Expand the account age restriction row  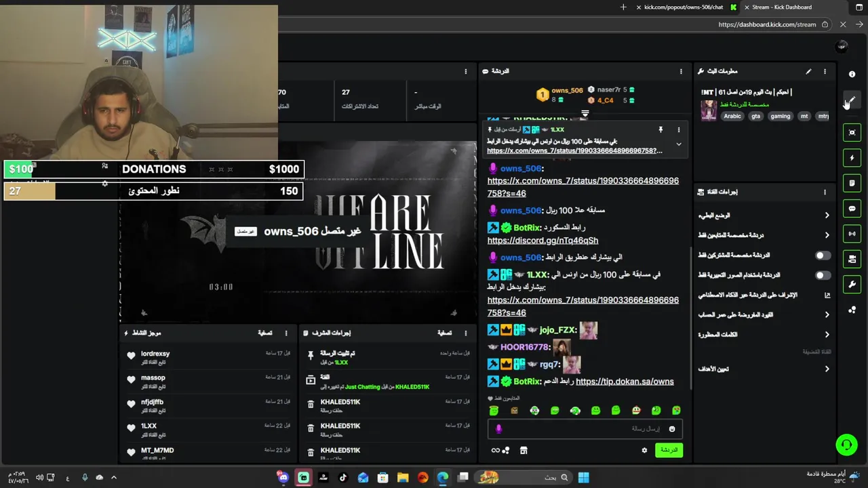[x=764, y=314]
